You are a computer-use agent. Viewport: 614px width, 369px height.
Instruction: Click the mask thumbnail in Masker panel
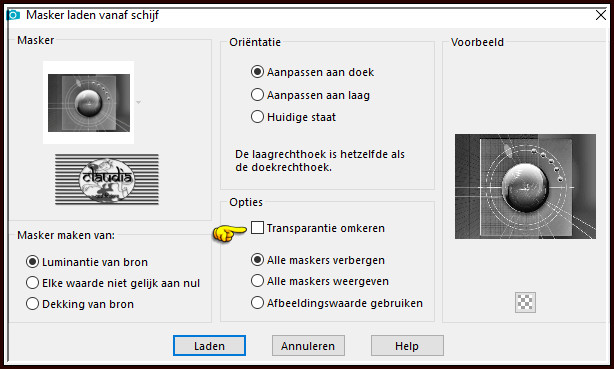pyautogui.click(x=89, y=103)
